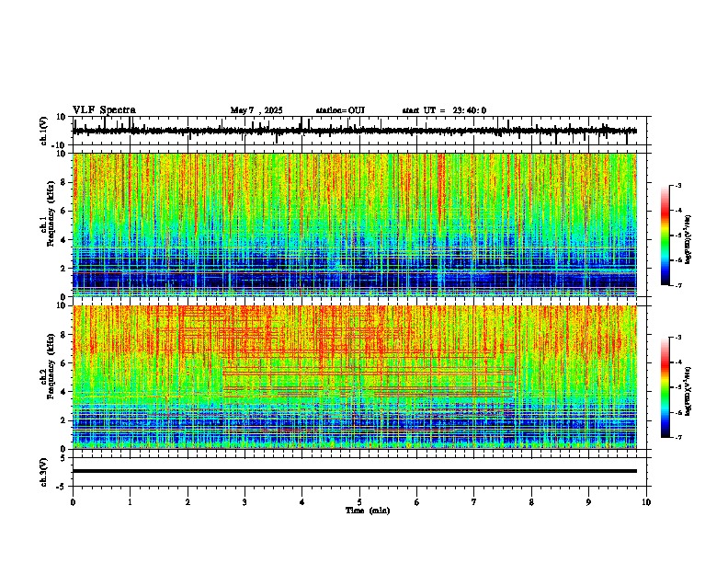Select the "-3" tick on ch.2 colorbar
This screenshot has height=563, width=728.
point(677,338)
